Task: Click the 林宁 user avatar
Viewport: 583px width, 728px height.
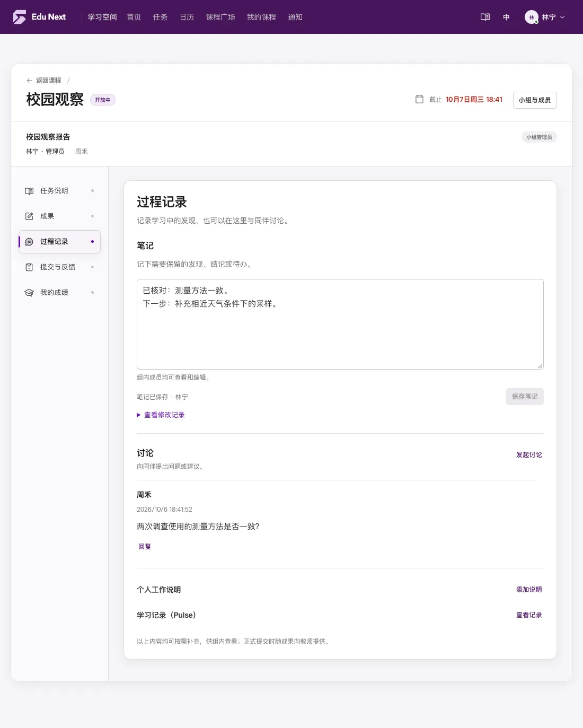Action: (532, 17)
